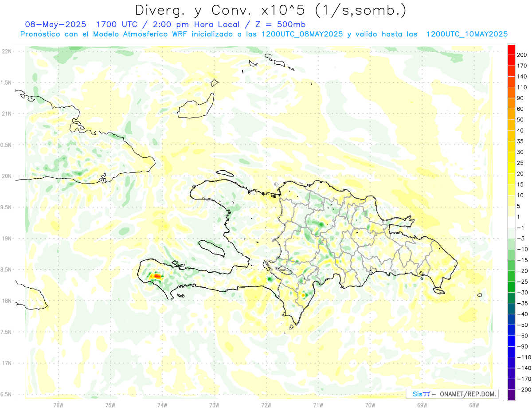
Task: Click the '-110' color scale value
Action: click(x=523, y=357)
